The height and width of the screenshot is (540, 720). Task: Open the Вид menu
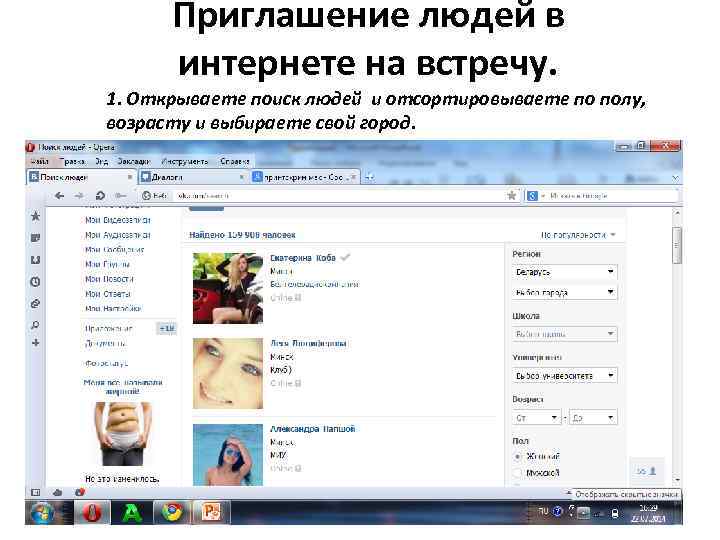tap(101, 162)
